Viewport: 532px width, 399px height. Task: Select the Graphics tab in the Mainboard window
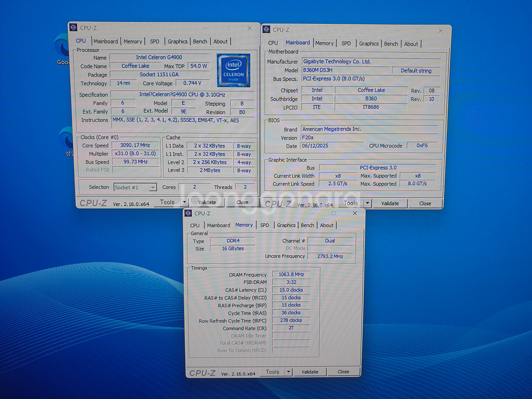coord(369,44)
